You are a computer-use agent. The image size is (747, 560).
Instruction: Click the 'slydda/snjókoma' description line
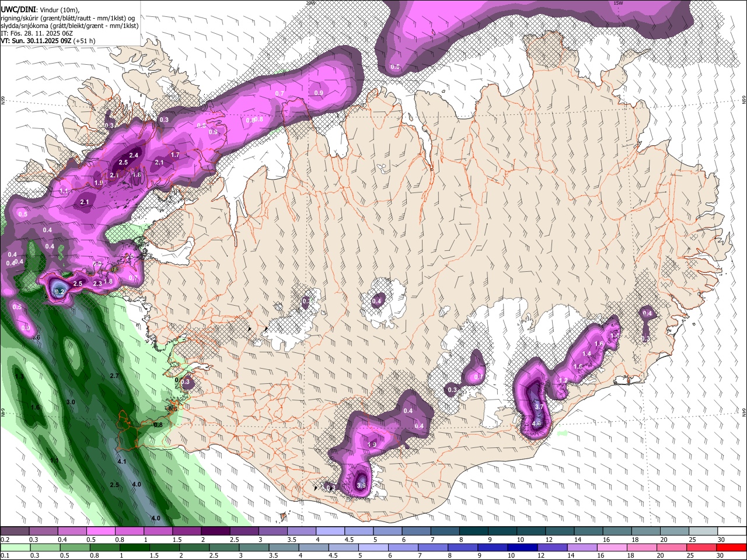click(x=69, y=26)
